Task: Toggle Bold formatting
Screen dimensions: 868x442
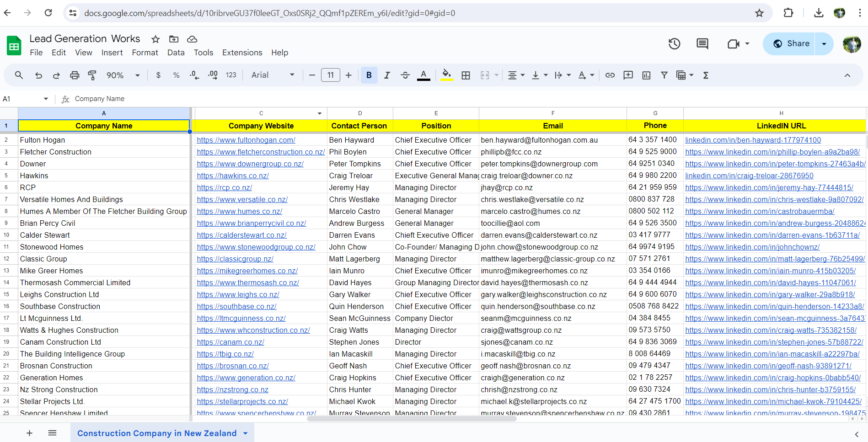Action: 369,75
